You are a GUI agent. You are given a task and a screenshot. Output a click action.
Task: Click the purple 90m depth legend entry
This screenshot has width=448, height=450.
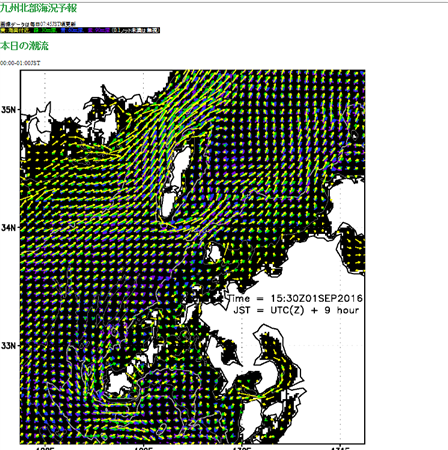tap(99, 30)
